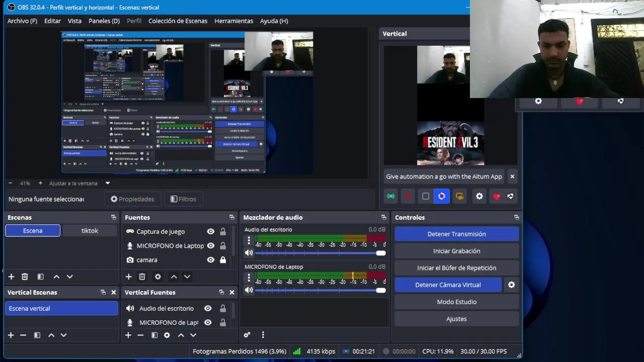Open Colección de Escenas menu
This screenshot has width=644, height=362.
coord(178,21)
